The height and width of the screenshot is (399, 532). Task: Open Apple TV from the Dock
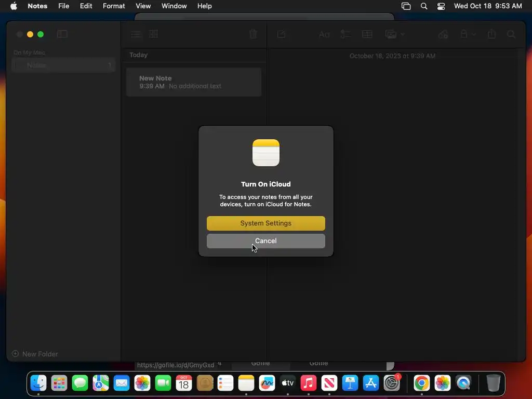coord(288,383)
